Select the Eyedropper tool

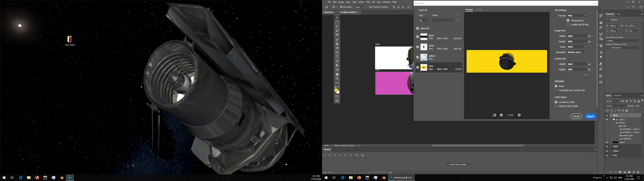(337, 35)
